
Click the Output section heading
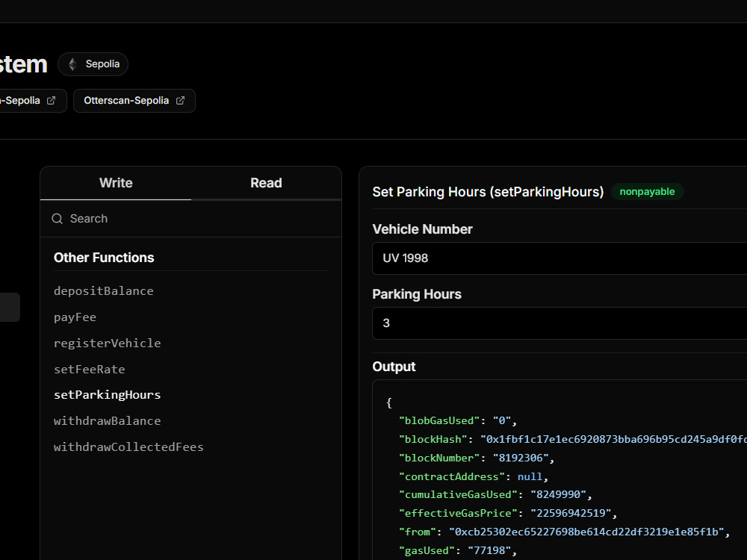(x=394, y=367)
